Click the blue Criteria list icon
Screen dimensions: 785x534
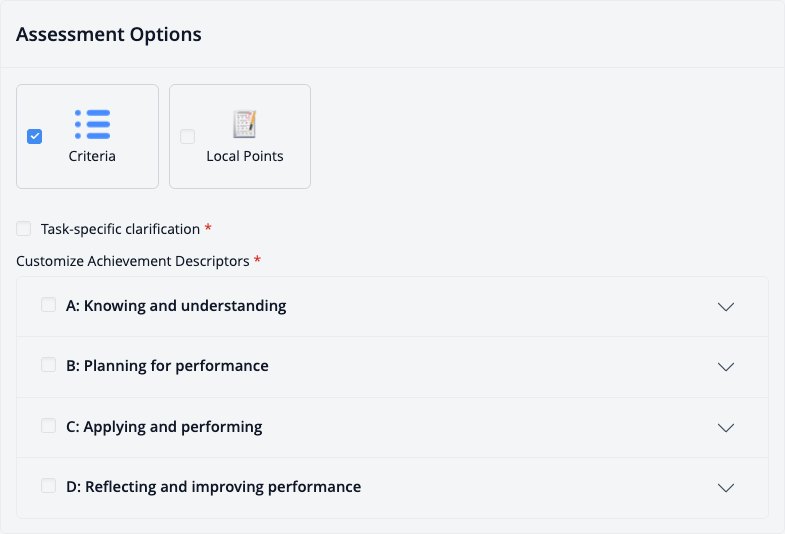pos(92,124)
